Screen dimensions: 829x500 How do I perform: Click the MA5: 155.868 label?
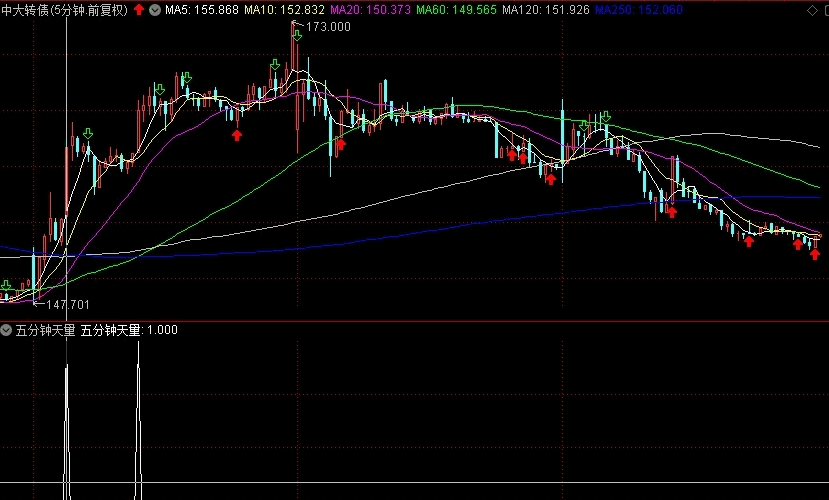(x=202, y=10)
